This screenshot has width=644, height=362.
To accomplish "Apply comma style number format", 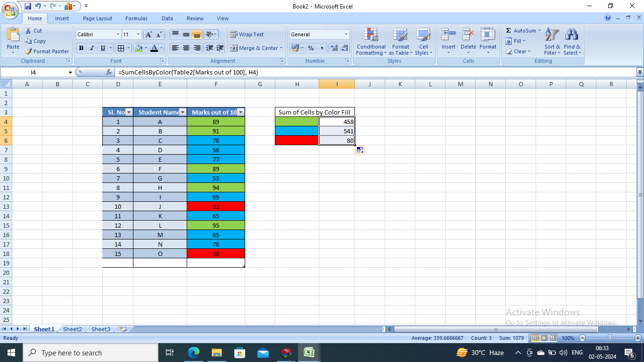I will click(322, 48).
